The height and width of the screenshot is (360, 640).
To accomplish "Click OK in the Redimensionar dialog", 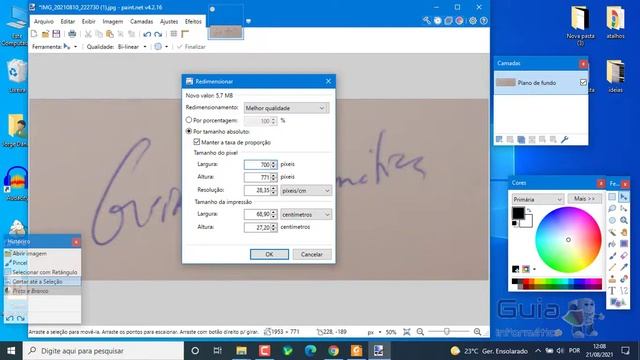I will click(269, 254).
